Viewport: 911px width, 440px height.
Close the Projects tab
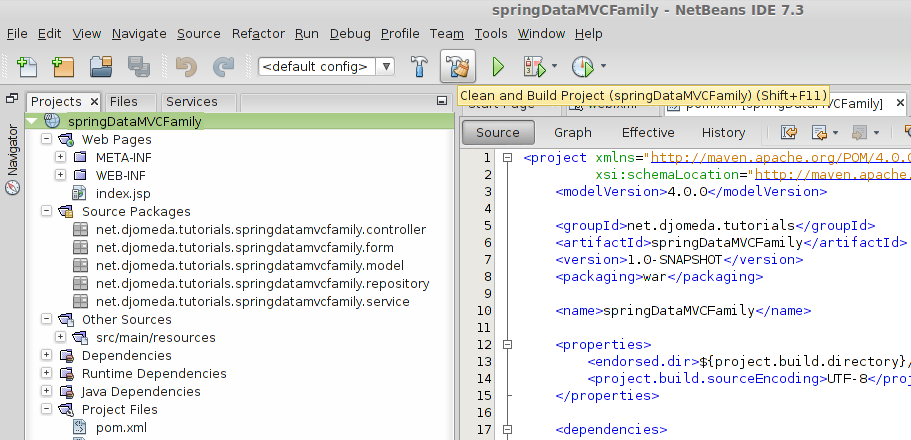click(x=94, y=102)
